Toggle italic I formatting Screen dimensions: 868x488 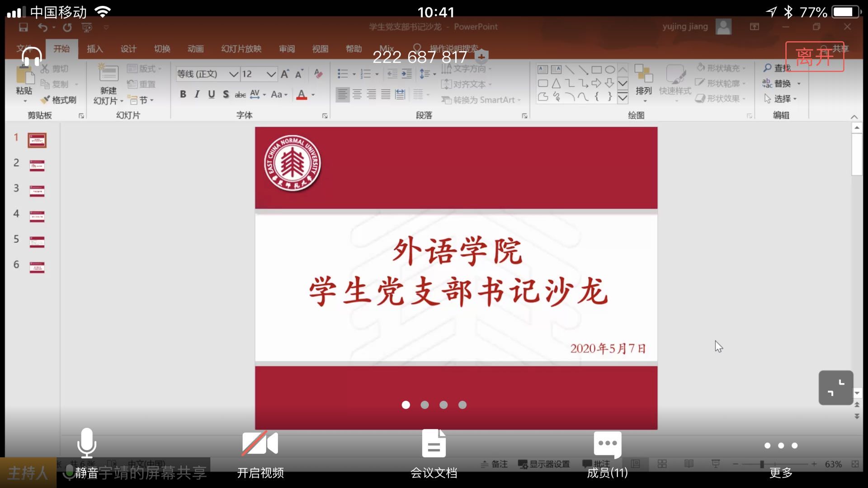(197, 94)
